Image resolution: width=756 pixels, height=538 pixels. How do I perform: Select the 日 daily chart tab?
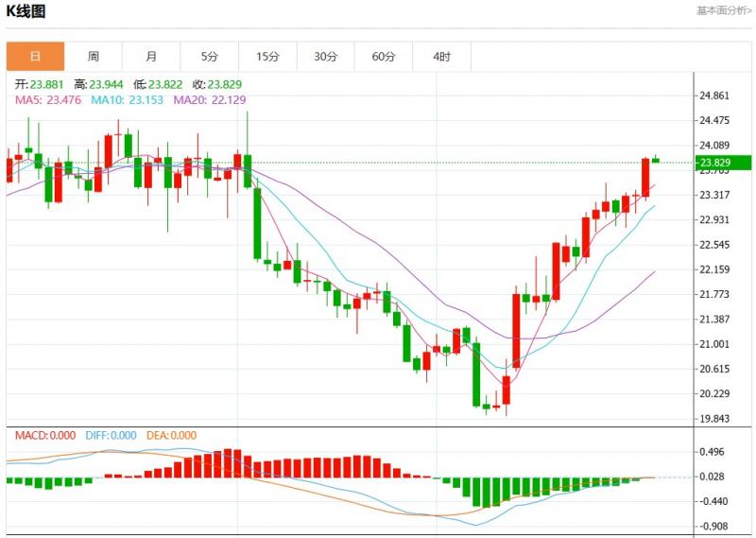coord(36,57)
